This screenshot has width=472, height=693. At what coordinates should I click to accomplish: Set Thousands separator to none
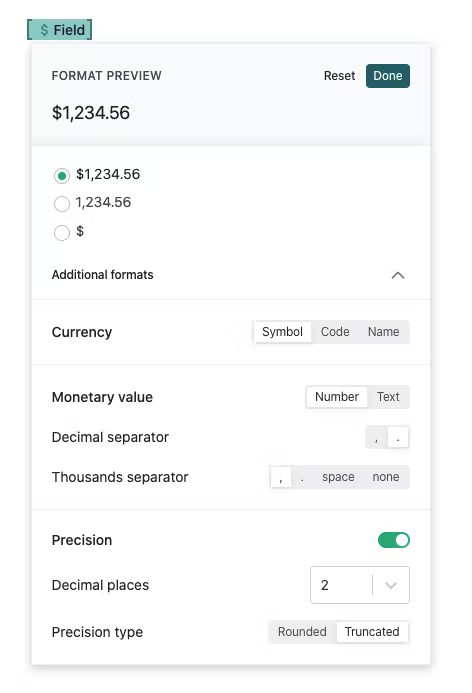386,477
